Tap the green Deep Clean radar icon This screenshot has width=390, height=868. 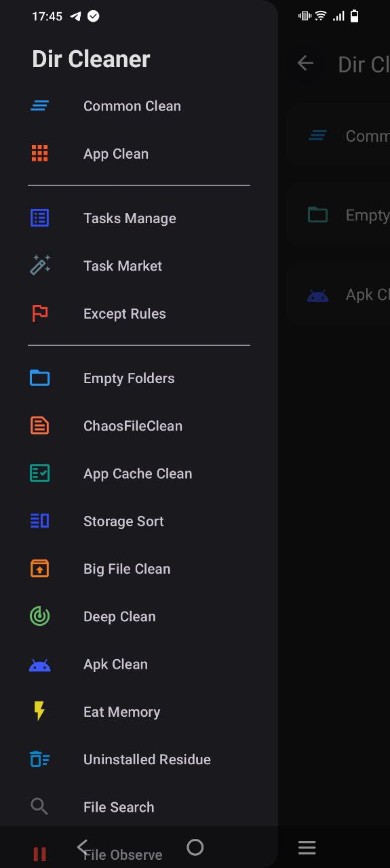point(39,616)
